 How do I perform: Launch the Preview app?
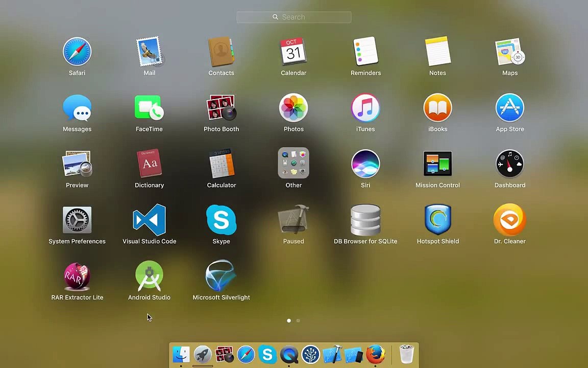pyautogui.click(x=77, y=164)
